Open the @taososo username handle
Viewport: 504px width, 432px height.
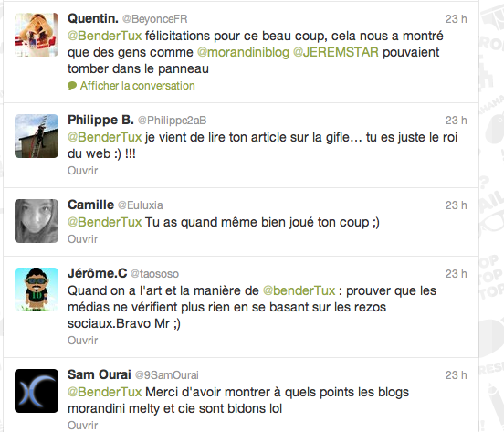point(154,274)
